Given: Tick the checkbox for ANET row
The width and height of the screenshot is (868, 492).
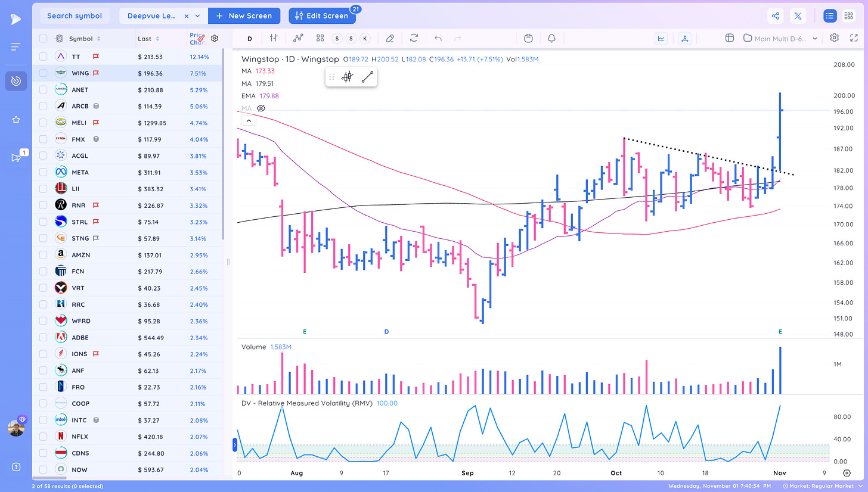Looking at the screenshot, I should coord(43,89).
